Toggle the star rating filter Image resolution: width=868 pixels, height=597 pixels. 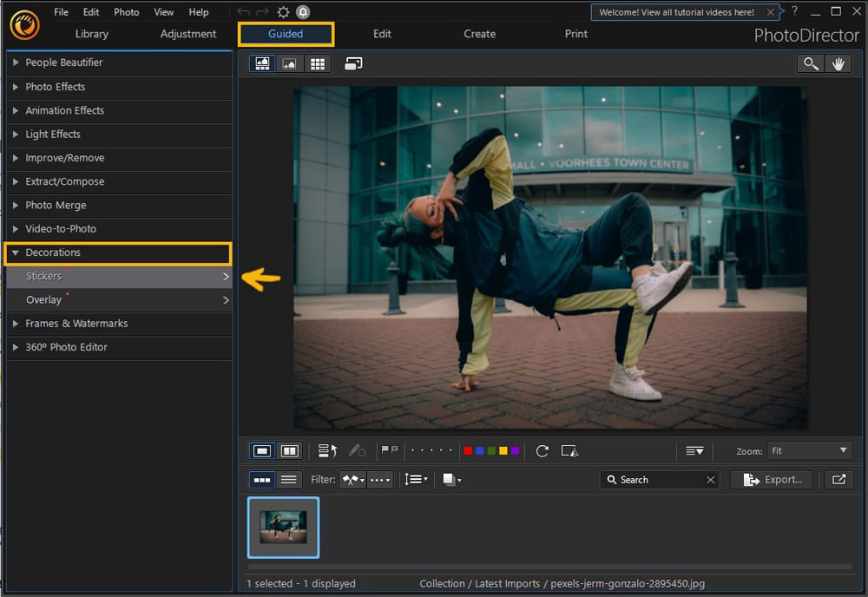(379, 479)
